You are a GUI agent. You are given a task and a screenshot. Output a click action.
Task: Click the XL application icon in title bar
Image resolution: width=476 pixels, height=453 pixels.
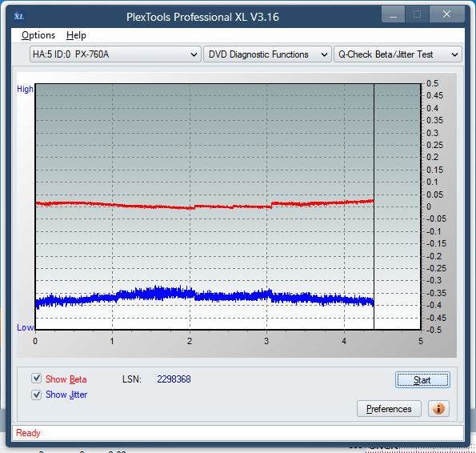tap(19, 16)
